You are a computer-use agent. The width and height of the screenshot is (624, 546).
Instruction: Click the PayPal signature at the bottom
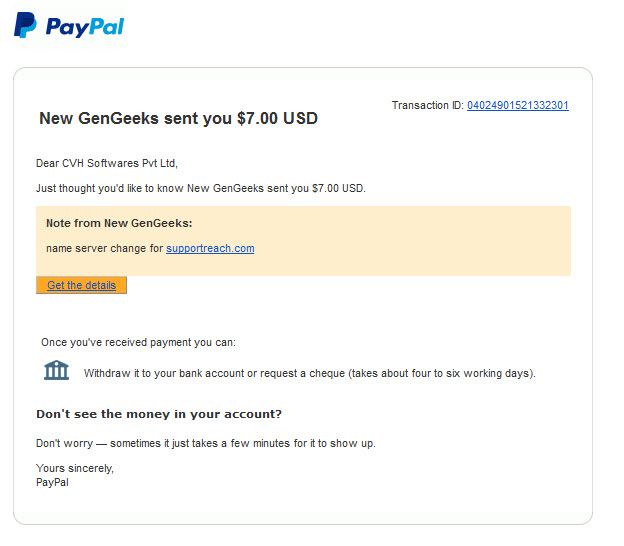[52, 482]
